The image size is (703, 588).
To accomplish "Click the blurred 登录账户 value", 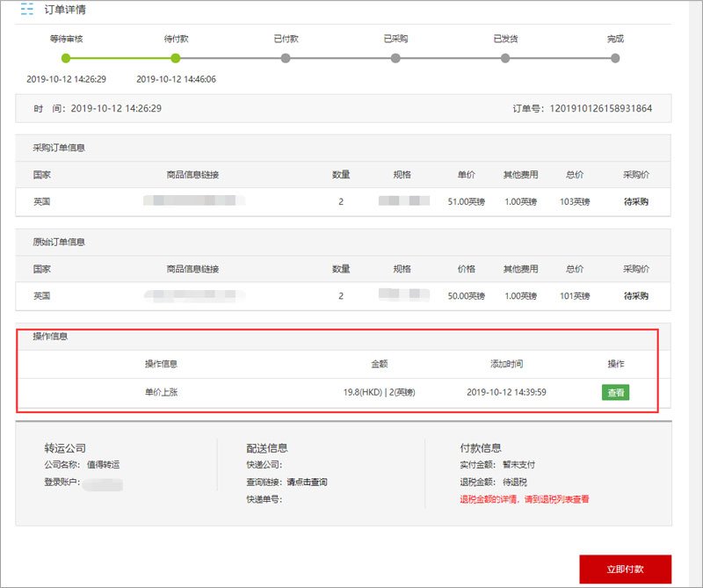I will (103, 484).
